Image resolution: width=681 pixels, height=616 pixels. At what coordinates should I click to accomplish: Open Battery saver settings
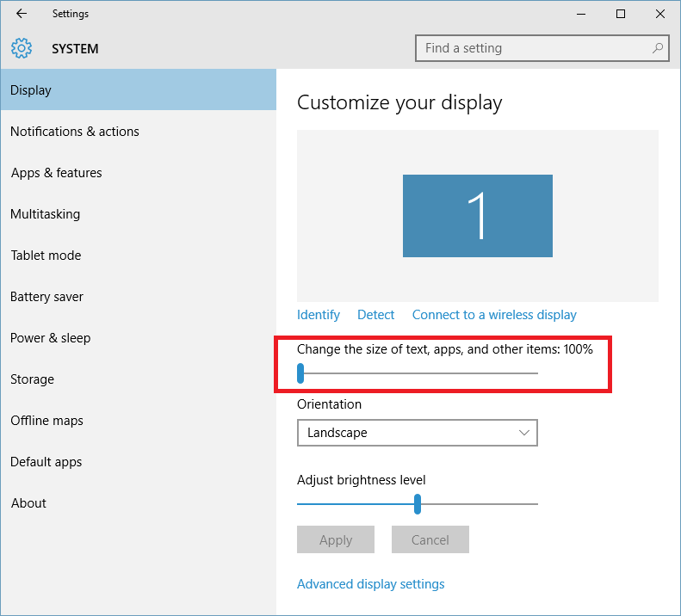coord(47,297)
